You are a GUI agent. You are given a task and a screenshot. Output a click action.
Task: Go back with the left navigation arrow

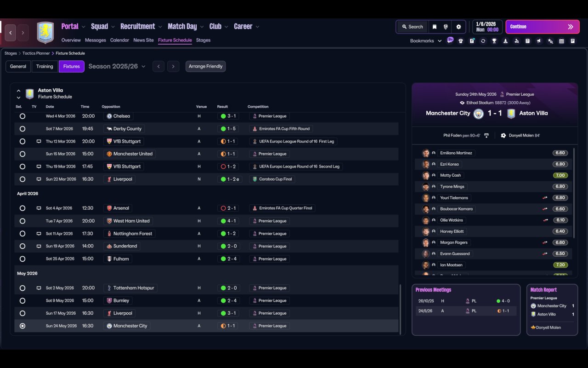pyautogui.click(x=11, y=33)
